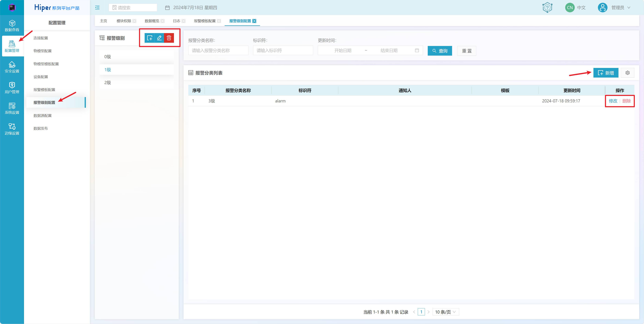The width and height of the screenshot is (644, 324).
Task: Go to previous page arrow
Action: tap(414, 312)
